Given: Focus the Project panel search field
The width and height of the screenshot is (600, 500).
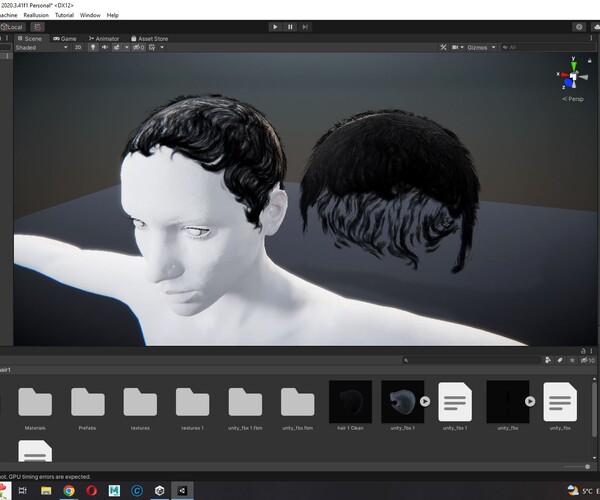Looking at the screenshot, I should 471,360.
